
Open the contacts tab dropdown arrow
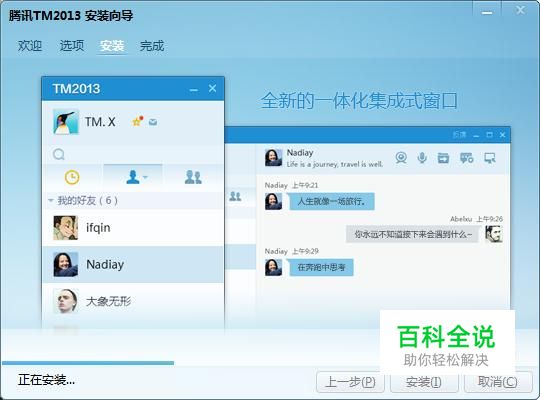(x=145, y=177)
